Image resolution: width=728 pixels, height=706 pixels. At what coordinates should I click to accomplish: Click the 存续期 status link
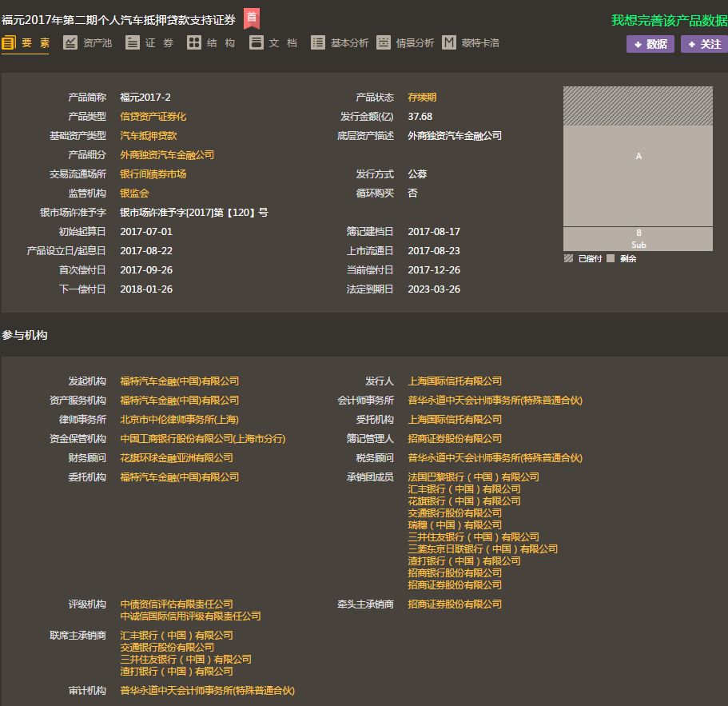click(x=422, y=98)
